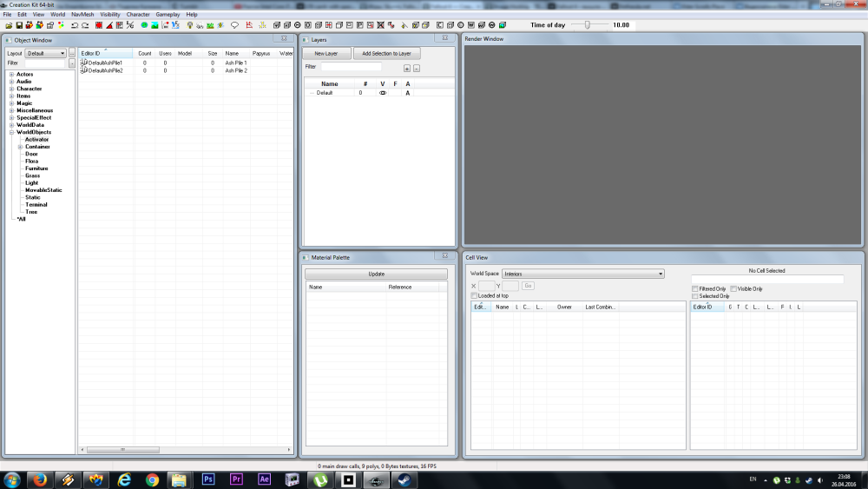Enable the Filtered Only checkbox

694,289
